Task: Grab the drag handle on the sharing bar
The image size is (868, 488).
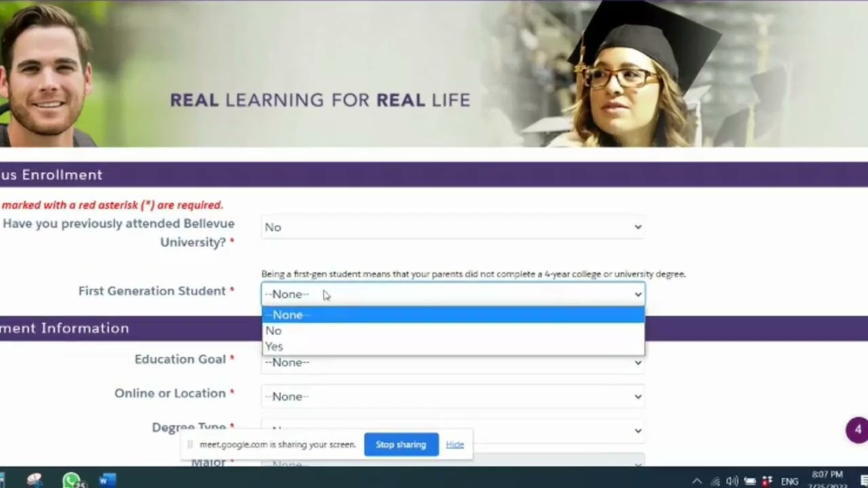Action: pos(190,445)
